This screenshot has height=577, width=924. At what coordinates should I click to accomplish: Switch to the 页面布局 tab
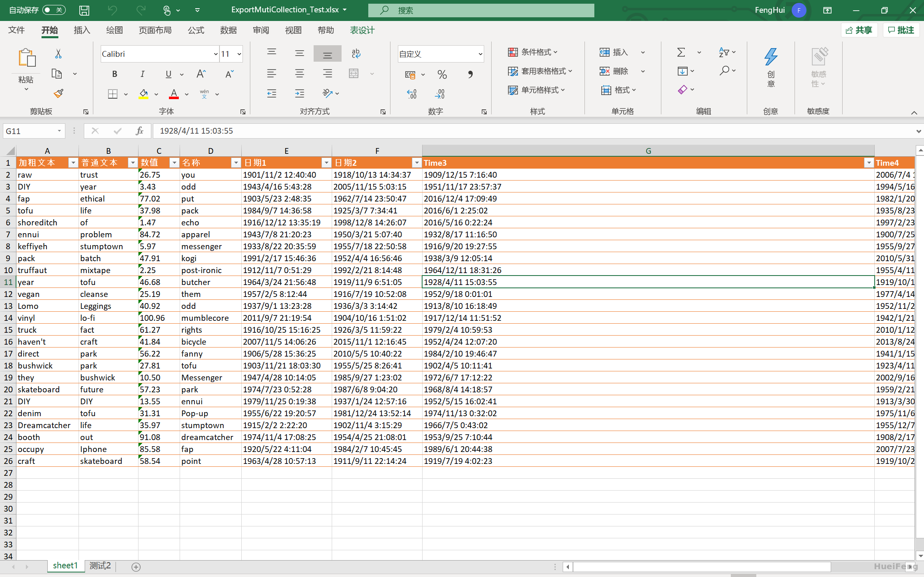(x=155, y=30)
